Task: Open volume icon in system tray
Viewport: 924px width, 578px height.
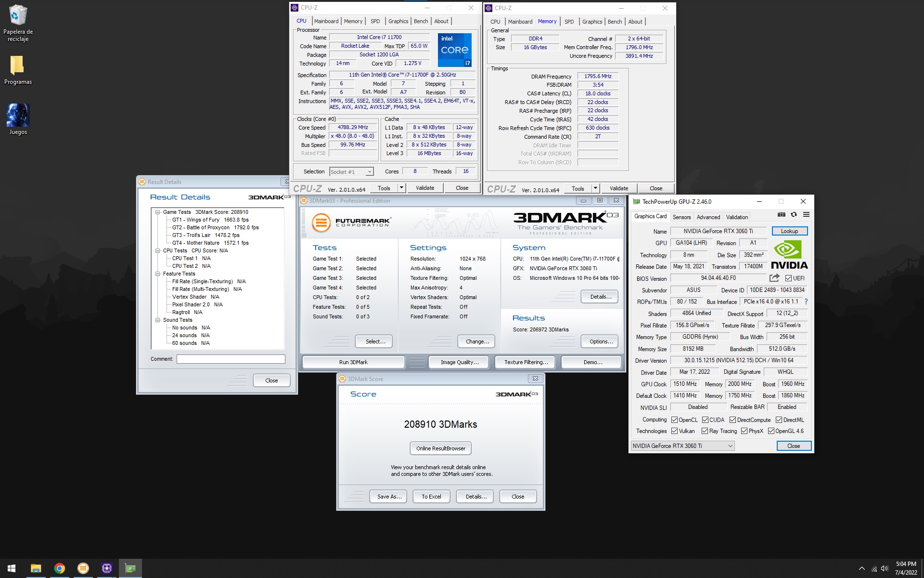Action: pos(885,569)
